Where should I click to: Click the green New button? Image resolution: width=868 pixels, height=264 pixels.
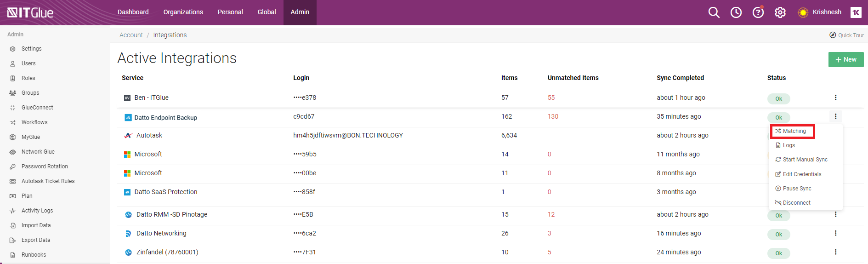tap(845, 59)
